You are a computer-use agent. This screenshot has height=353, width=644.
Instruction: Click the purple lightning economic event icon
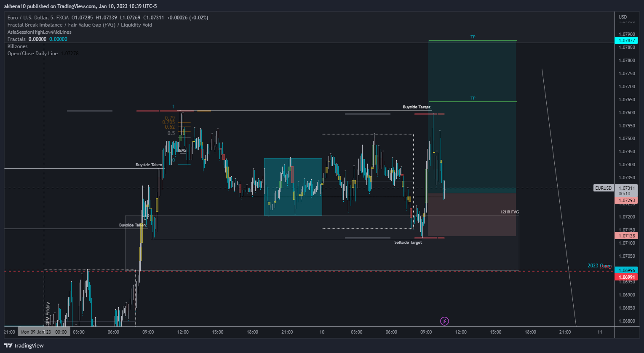point(444,321)
